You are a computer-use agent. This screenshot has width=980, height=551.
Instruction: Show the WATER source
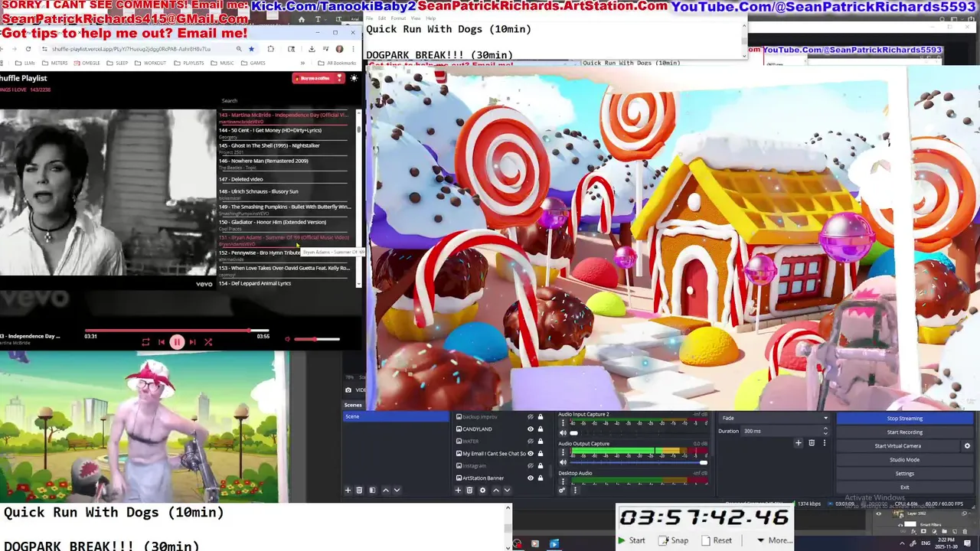pos(530,442)
